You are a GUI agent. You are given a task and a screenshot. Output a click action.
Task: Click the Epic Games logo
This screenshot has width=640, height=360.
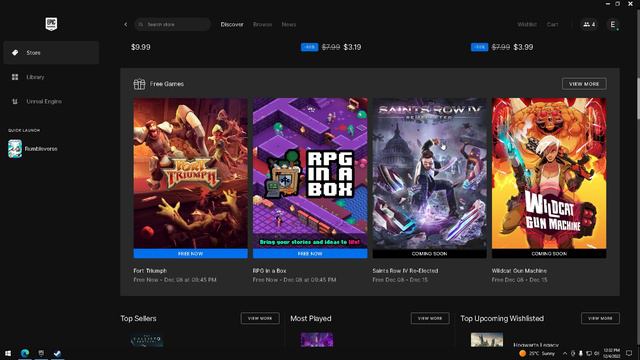[x=51, y=24]
